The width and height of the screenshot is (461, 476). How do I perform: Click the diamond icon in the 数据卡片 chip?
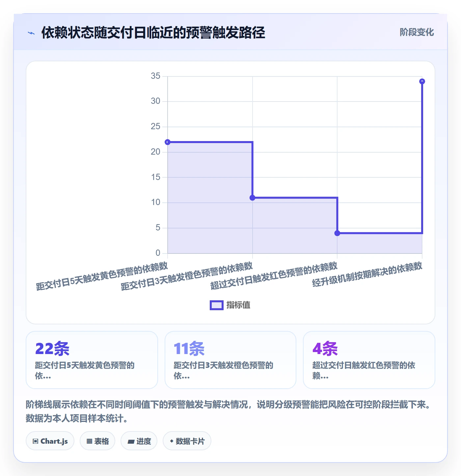[172, 441]
